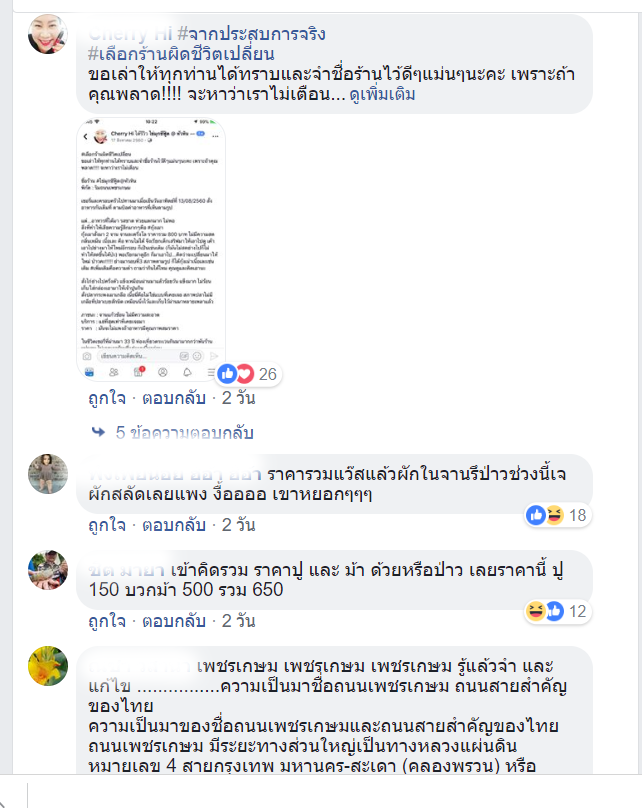Like the salad vegetable price comment
642x808 pixels.
[107, 525]
